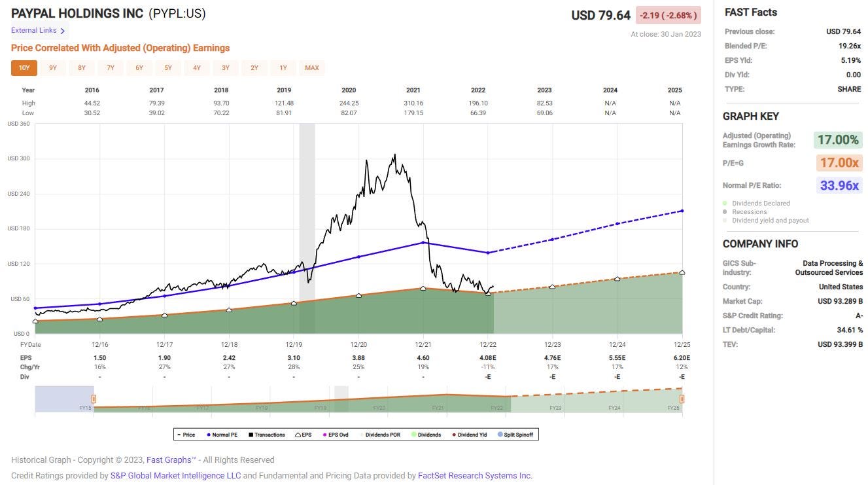Toggle the EPS Ovd legend item
The height and width of the screenshot is (485, 868).
click(x=335, y=435)
